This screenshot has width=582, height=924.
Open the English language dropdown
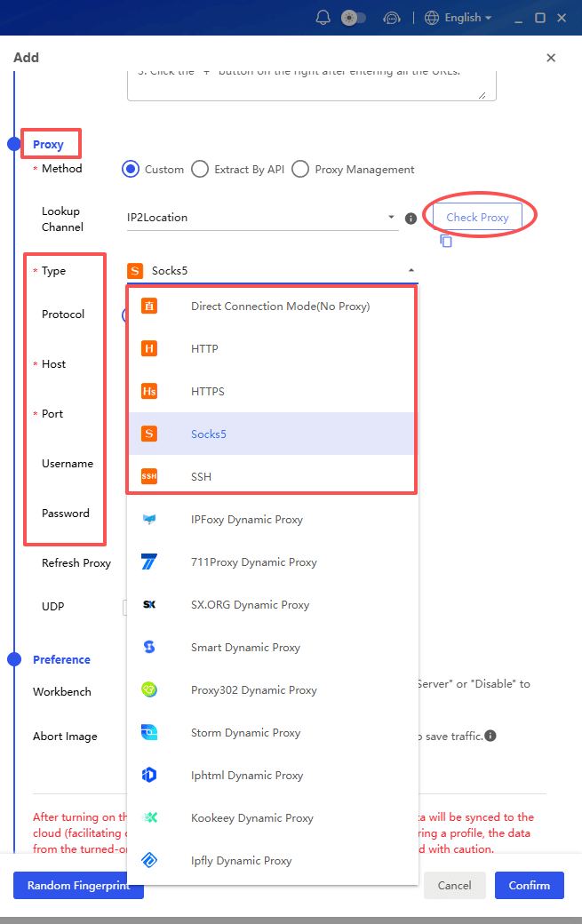pos(468,18)
